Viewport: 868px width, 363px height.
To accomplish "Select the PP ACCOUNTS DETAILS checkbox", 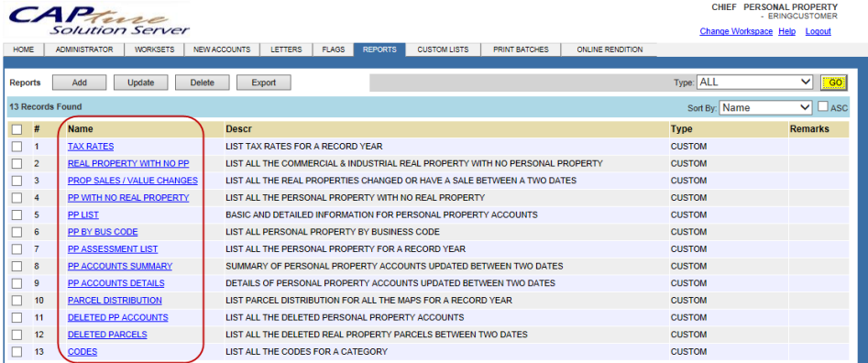I will click(17, 283).
